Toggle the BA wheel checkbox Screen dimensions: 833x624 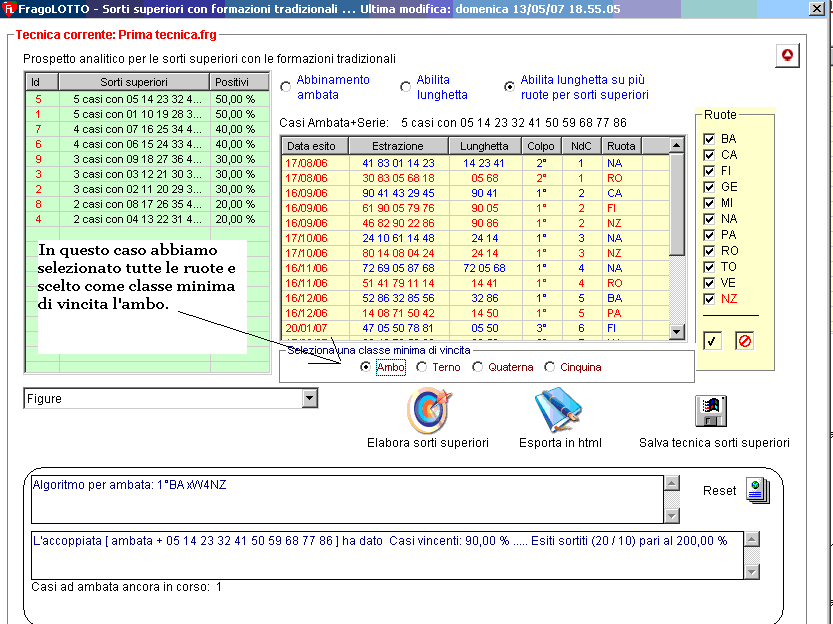coord(709,139)
